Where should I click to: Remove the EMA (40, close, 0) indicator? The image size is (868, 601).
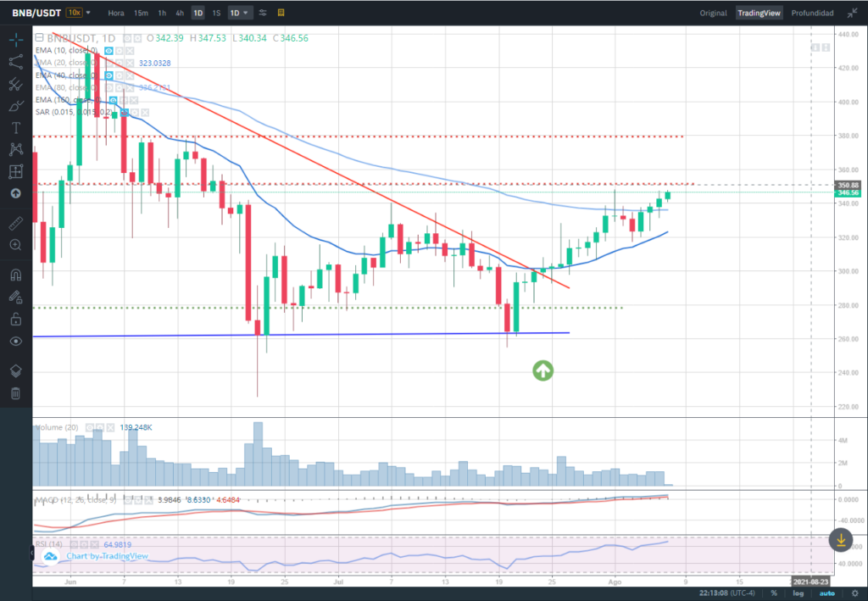(130, 75)
